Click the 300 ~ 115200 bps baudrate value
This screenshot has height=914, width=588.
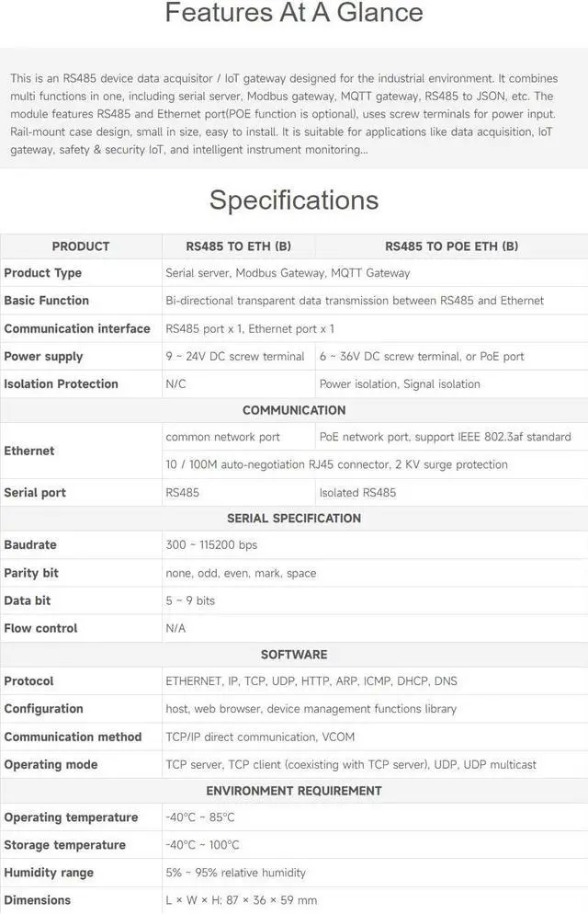pos(211,545)
